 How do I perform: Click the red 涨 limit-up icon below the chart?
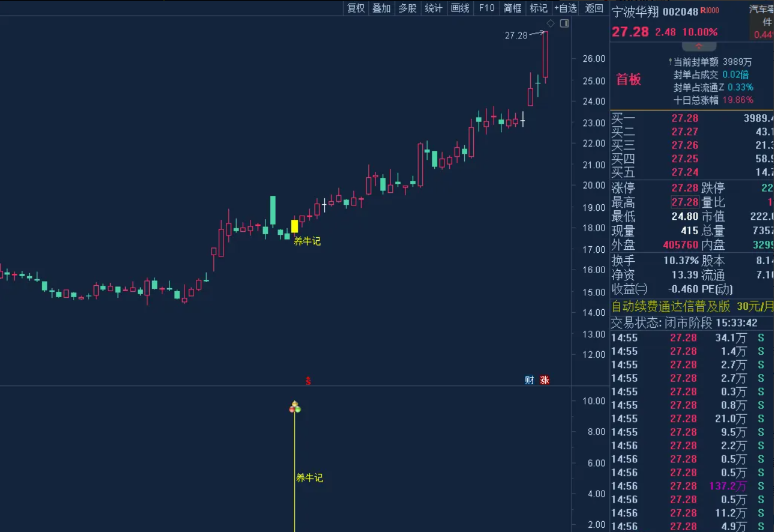coord(544,380)
